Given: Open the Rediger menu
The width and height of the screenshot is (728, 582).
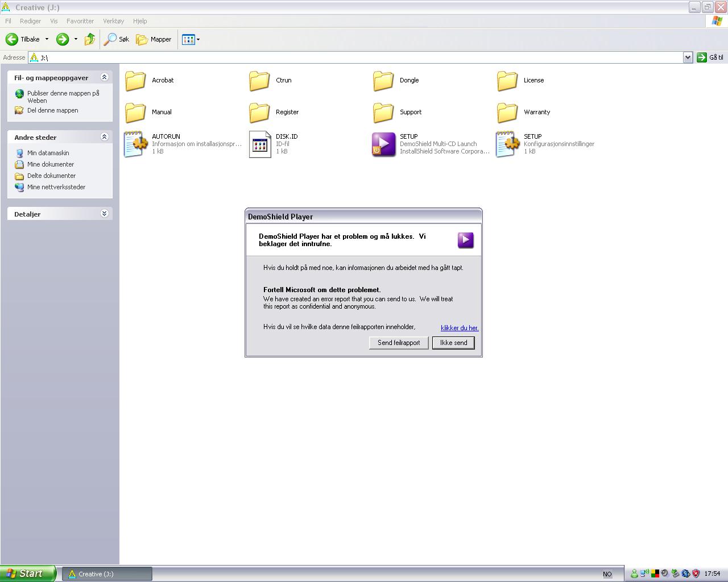Looking at the screenshot, I should coord(30,21).
